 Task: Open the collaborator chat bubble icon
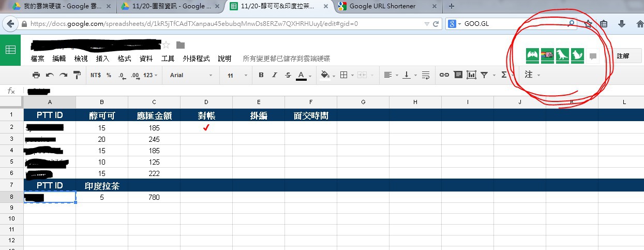593,56
